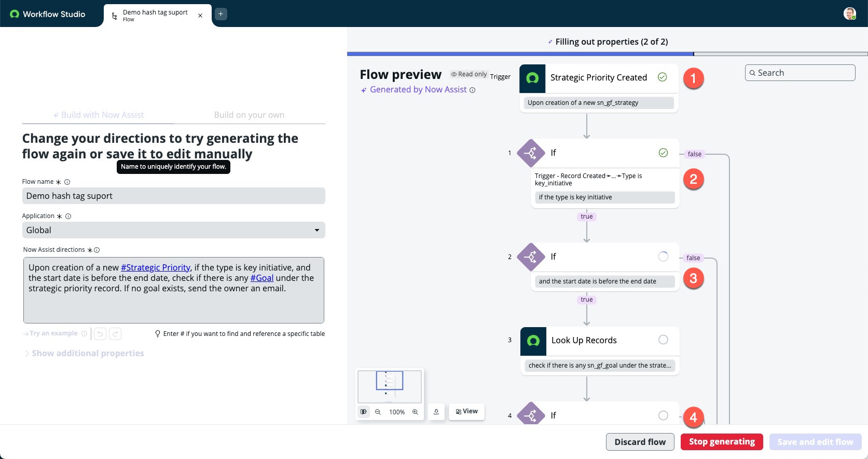Viewport: 868px width, 459px height.
Task: Click the generation progress bar
Action: (607, 53)
